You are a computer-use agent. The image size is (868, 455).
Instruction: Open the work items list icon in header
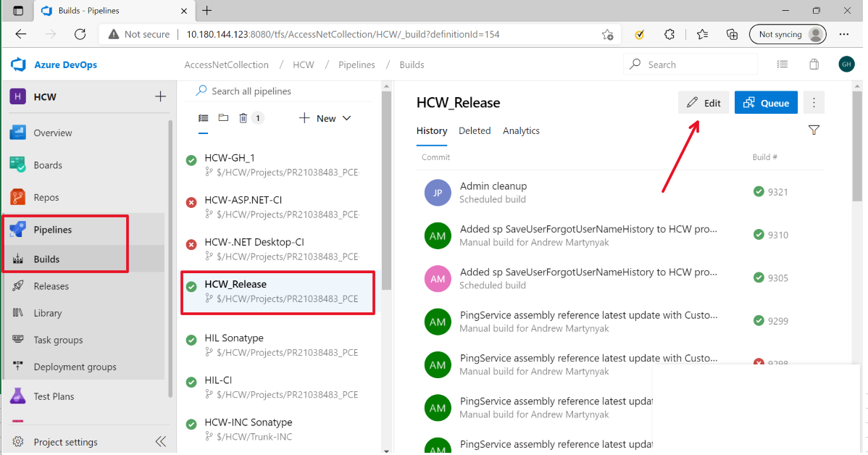point(783,64)
